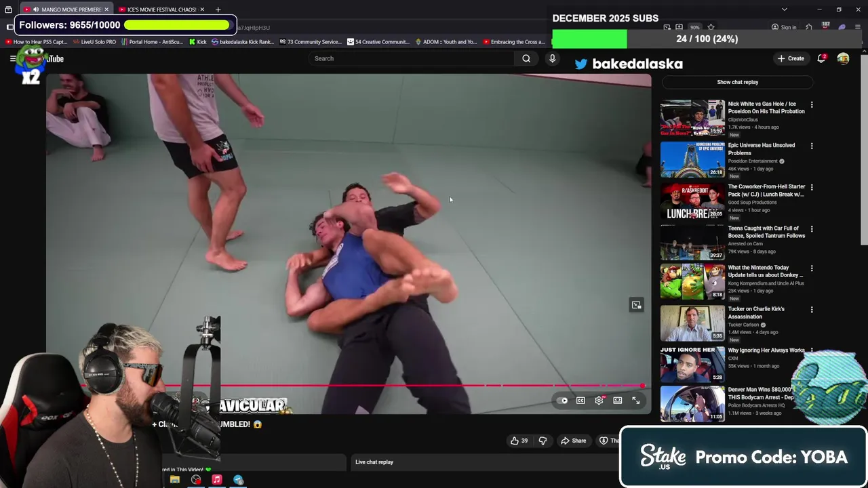The width and height of the screenshot is (868, 488).
Task: Open options menu for Epic Universe video
Action: click(x=811, y=146)
